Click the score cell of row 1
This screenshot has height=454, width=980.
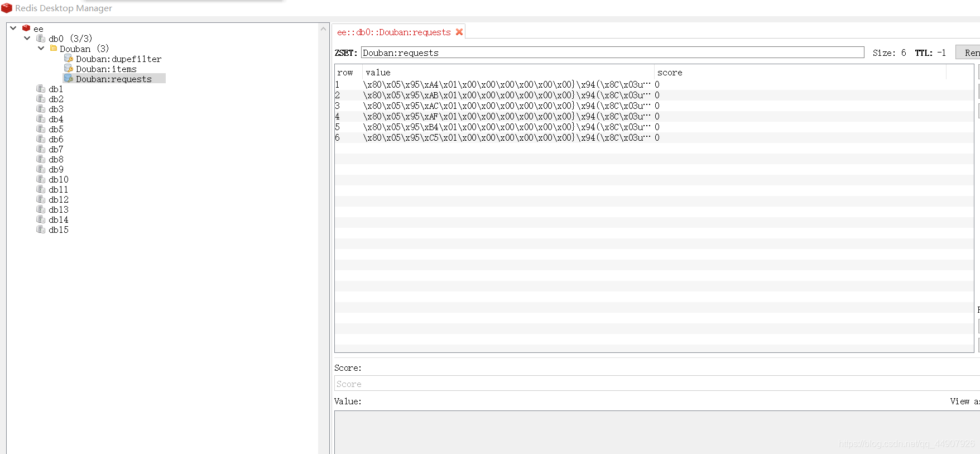[x=800, y=84]
